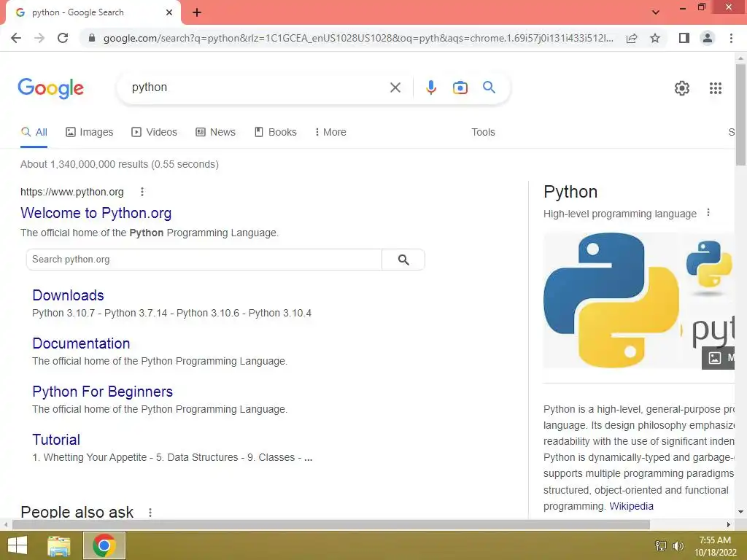Click the forward navigation arrow
This screenshot has width=747, height=560.
[x=39, y=38]
